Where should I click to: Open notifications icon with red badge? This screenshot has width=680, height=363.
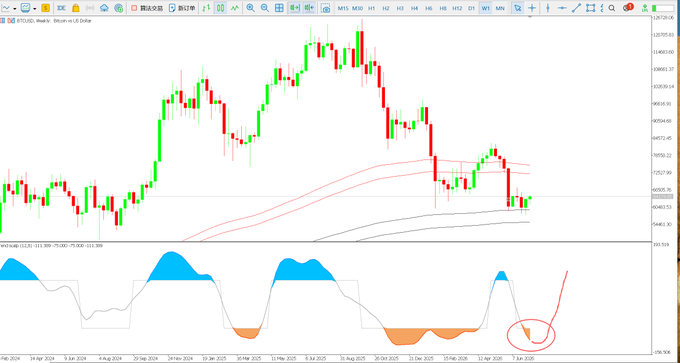[x=628, y=7]
